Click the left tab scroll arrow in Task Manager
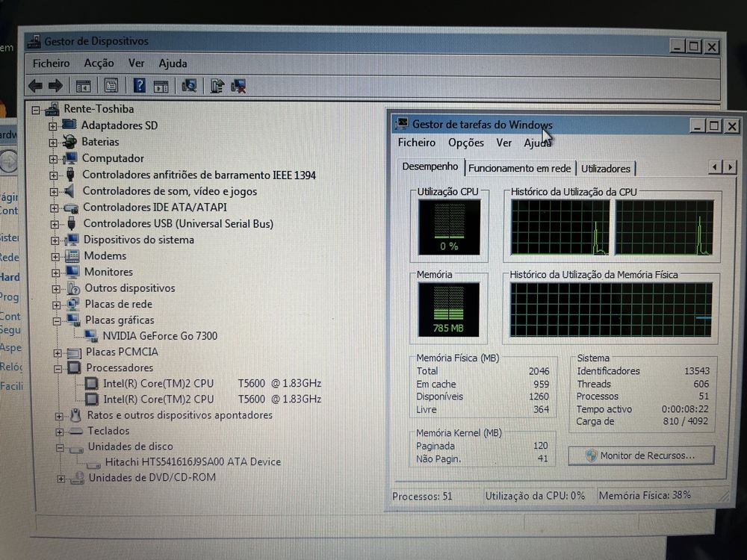Screen dimensions: 747x560 (714, 167)
